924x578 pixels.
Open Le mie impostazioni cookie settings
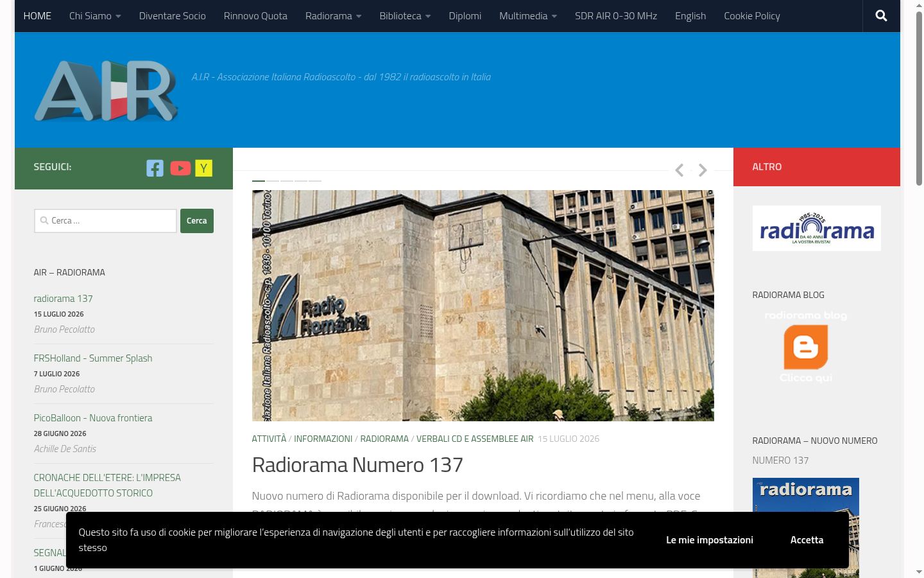(710, 540)
